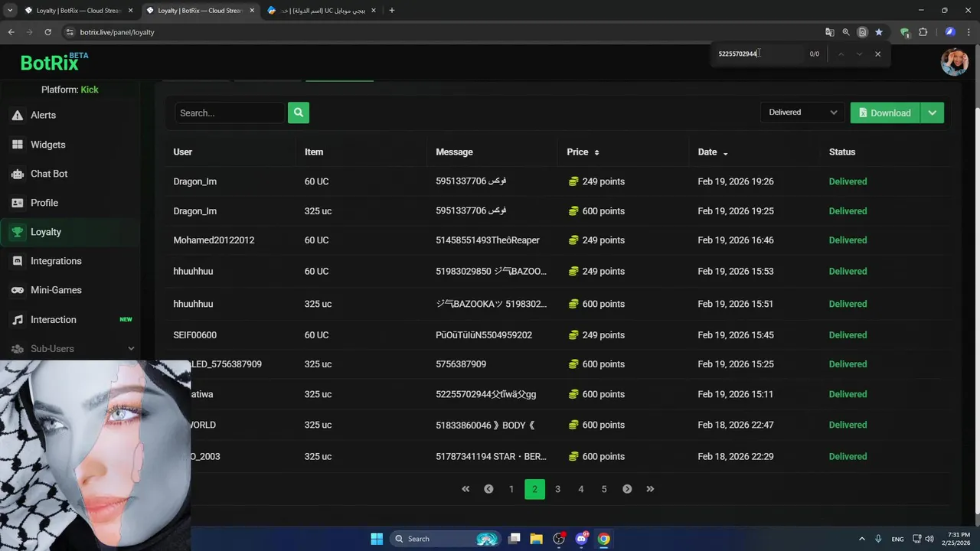Click the Dragon_Im 60 UC row user name
The width and height of the screenshot is (980, 551).
(x=195, y=181)
